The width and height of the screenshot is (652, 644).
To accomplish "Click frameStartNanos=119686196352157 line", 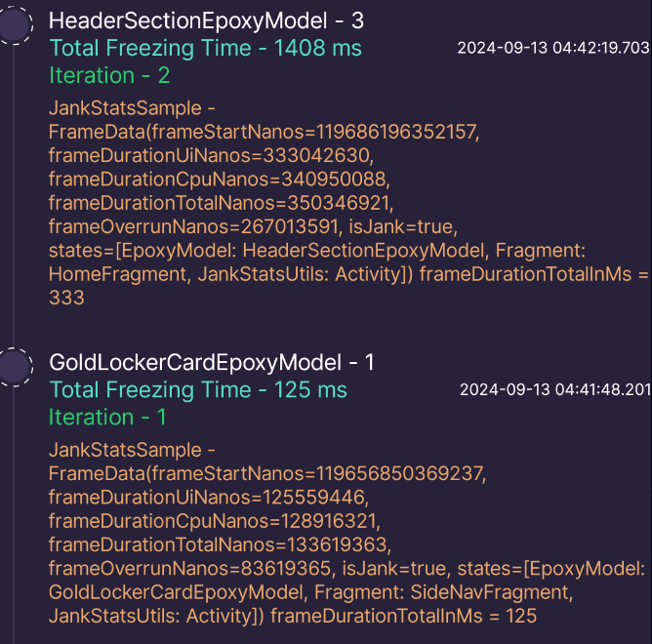I will pyautogui.click(x=265, y=132).
